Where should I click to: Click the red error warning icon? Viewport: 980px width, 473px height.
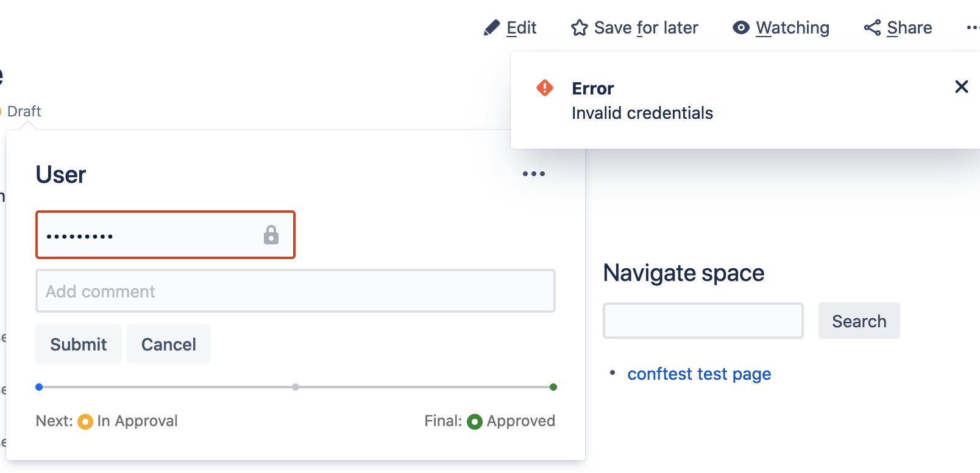[x=544, y=88]
